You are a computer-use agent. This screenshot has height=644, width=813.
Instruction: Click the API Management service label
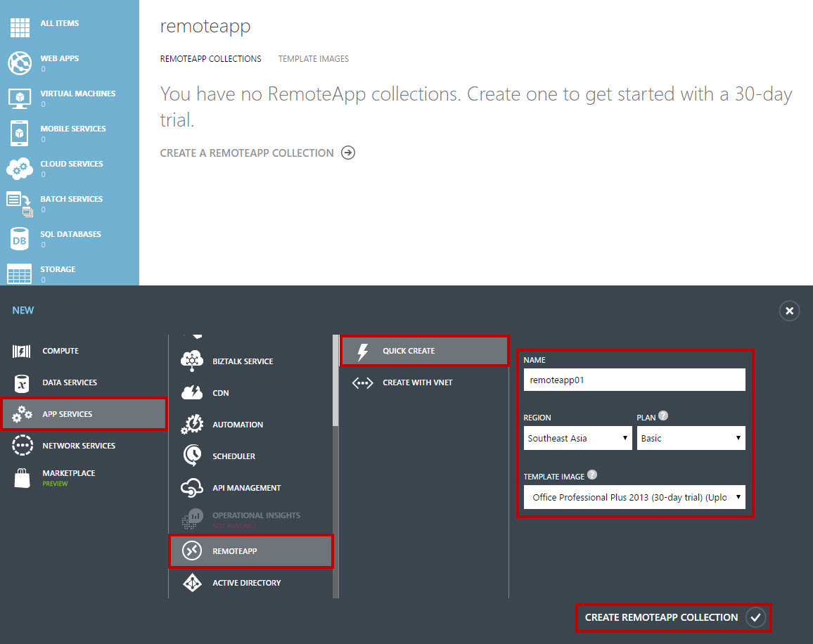click(246, 488)
